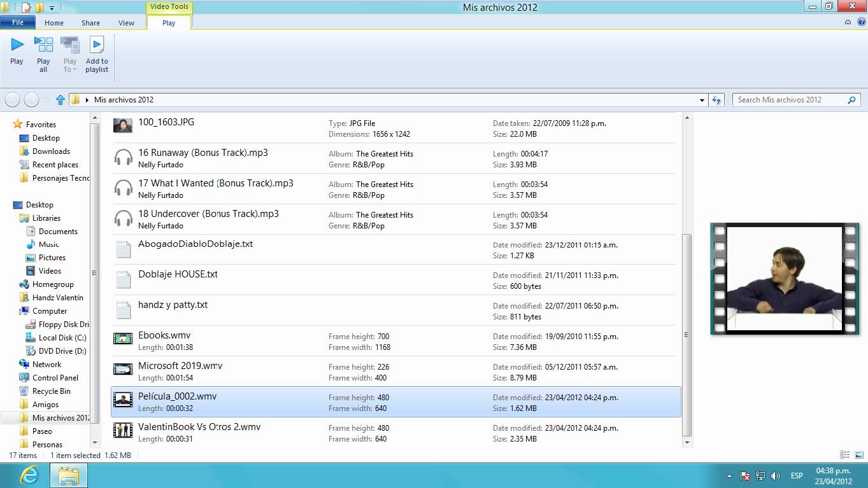
Task: Select Downloads in Favorites
Action: pos(51,151)
